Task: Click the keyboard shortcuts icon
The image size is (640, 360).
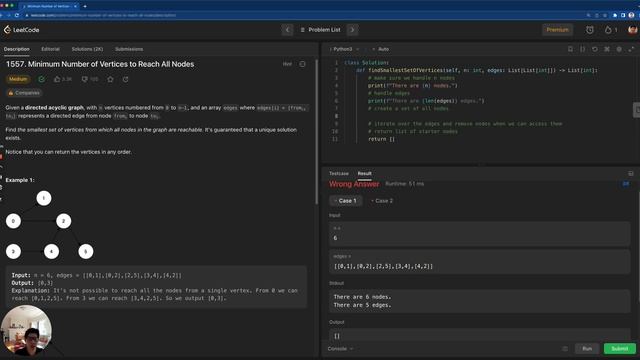Action: pos(607,49)
